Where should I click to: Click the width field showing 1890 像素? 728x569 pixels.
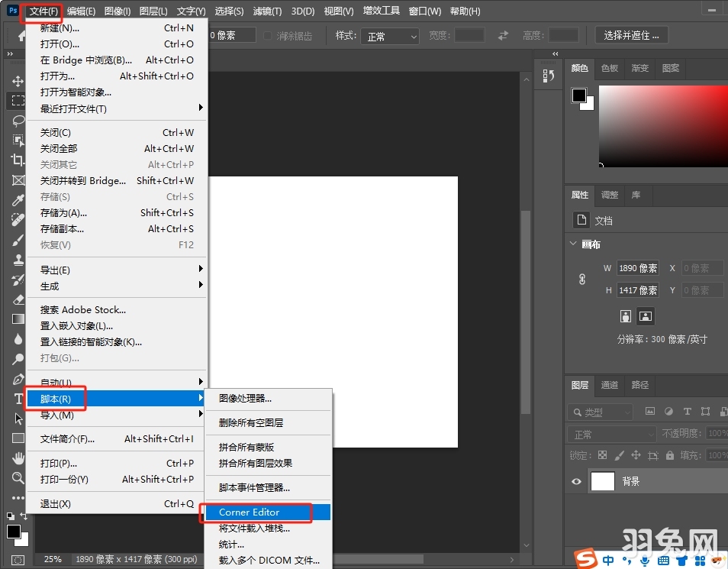point(639,268)
